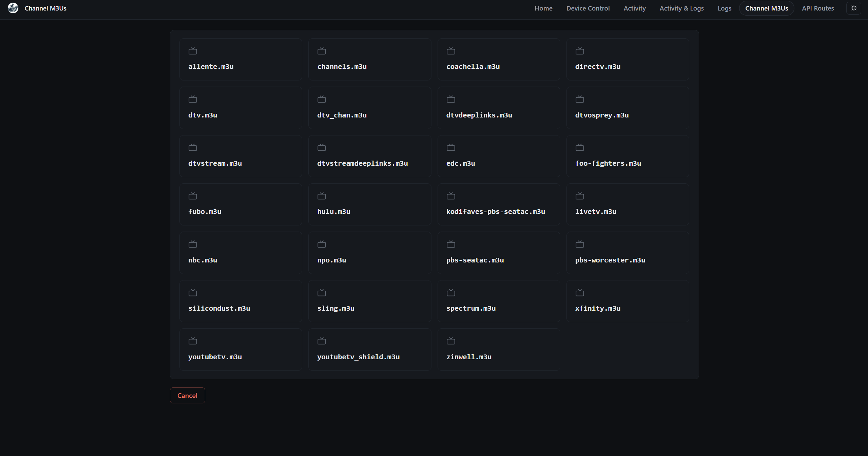868x456 pixels.
Task: Click the TV icon above xfinity.m3u
Action: pyautogui.click(x=580, y=293)
